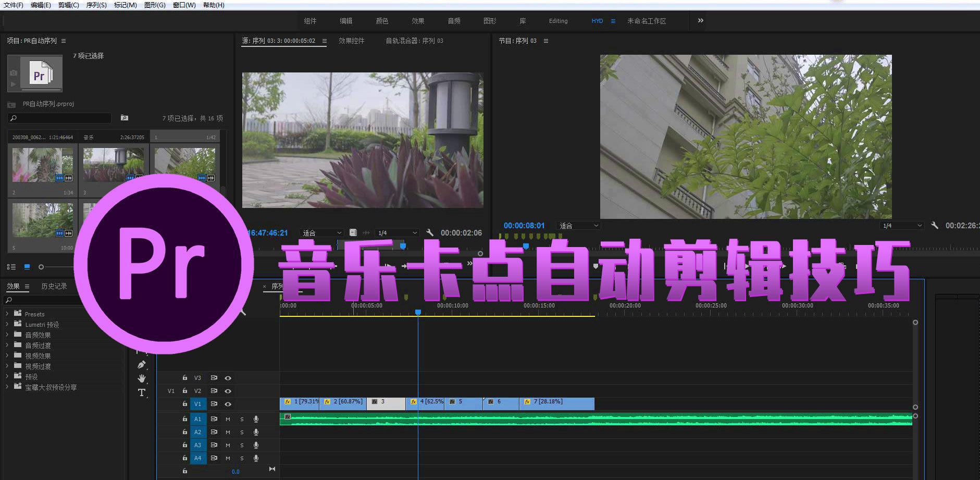Switch to the 组件 workspace
This screenshot has width=980, height=480.
coord(310,21)
